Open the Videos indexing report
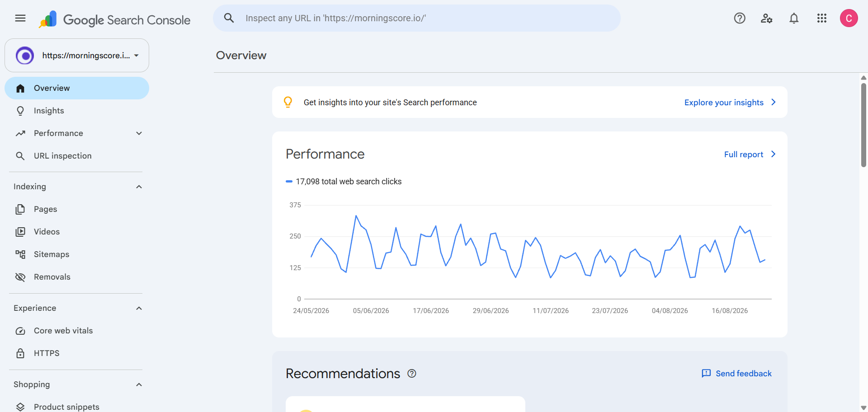The width and height of the screenshot is (868, 412). click(x=77, y=232)
